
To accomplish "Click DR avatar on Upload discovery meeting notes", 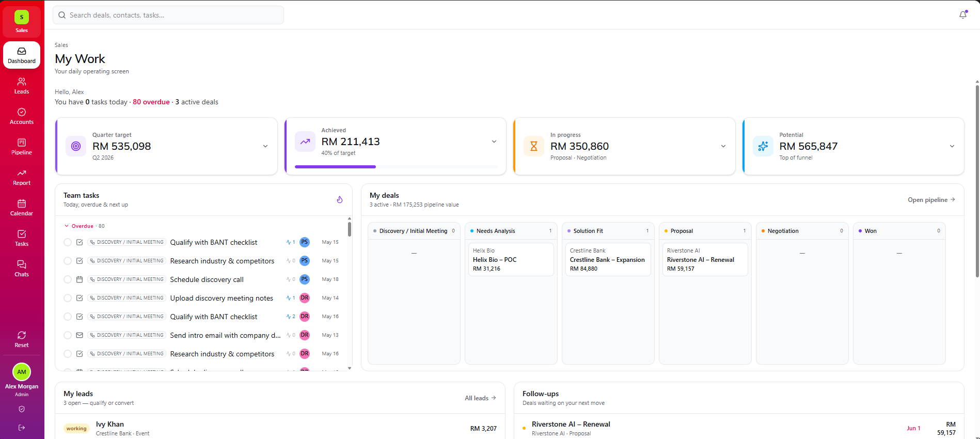I will (x=305, y=298).
